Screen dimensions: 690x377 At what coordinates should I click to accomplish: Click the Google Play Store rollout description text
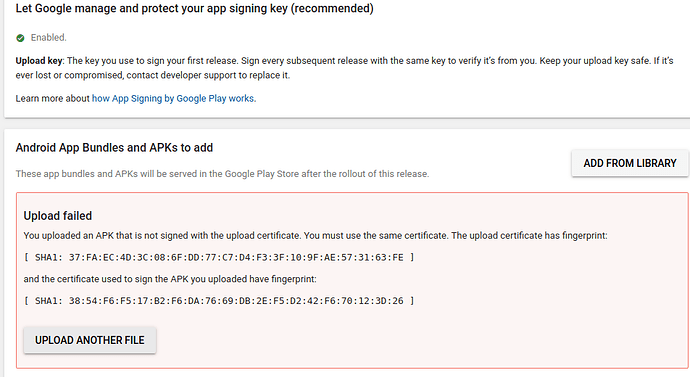pos(222,174)
